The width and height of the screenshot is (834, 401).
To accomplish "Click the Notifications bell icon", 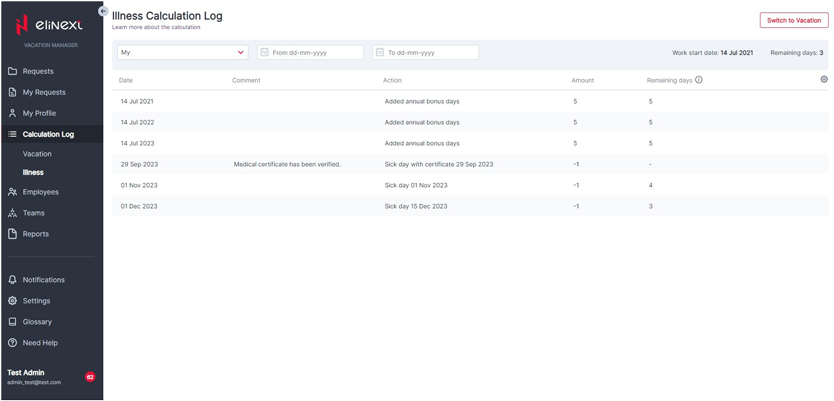I will [x=12, y=280].
